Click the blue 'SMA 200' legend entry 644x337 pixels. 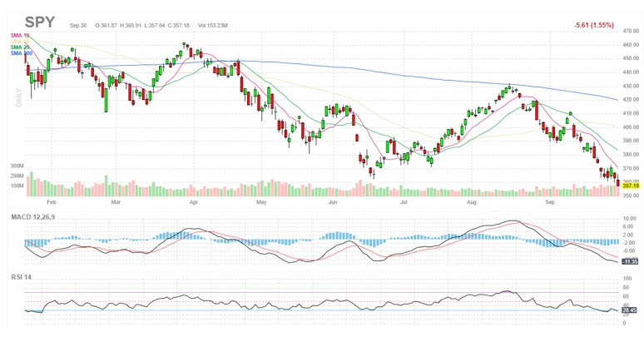click(22, 53)
